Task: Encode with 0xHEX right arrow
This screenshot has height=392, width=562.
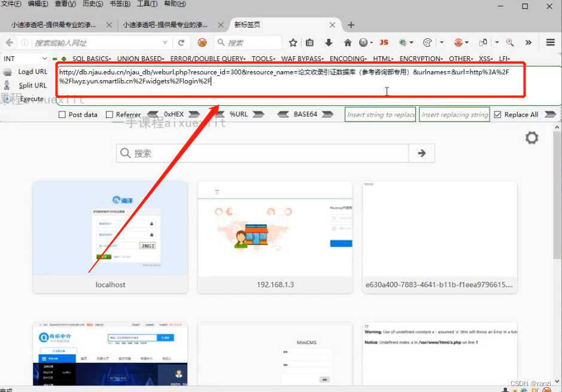Action: [x=194, y=114]
